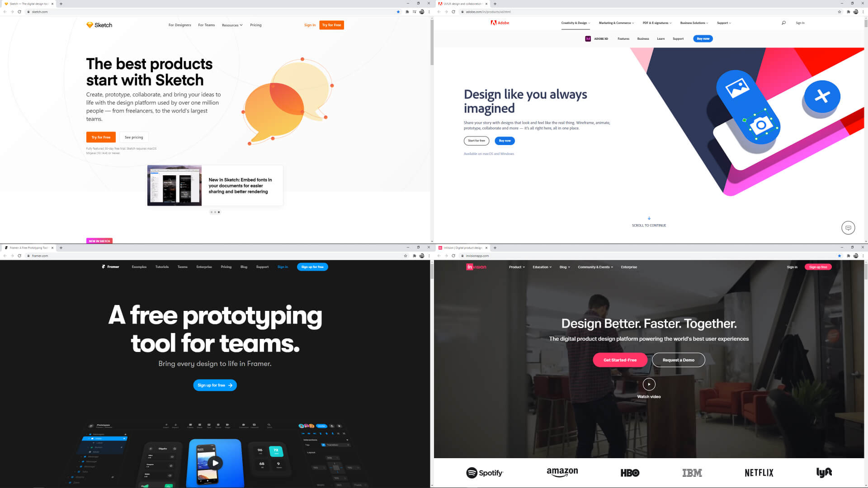The width and height of the screenshot is (868, 488).
Task: Select Enterprise tab in Framer navigation
Action: [204, 267]
